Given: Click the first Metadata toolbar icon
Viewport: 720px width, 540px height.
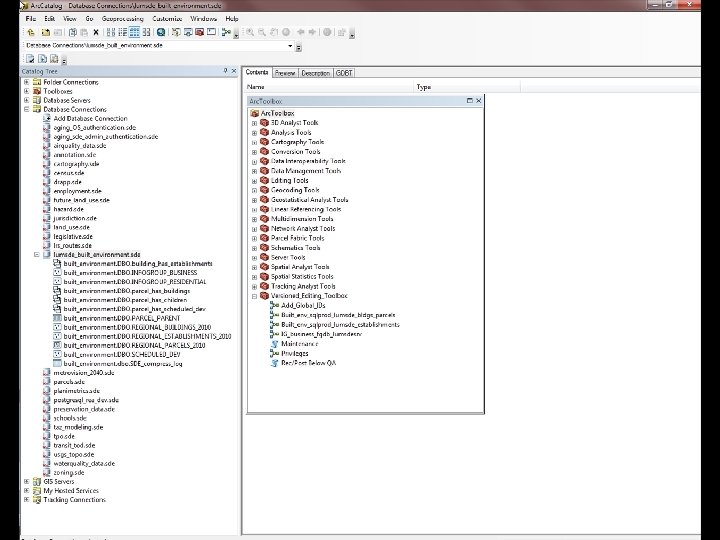Looking at the screenshot, I should click(30, 59).
